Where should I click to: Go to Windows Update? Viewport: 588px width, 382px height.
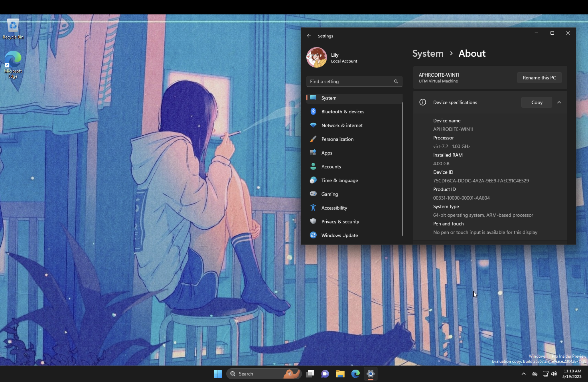(x=339, y=235)
